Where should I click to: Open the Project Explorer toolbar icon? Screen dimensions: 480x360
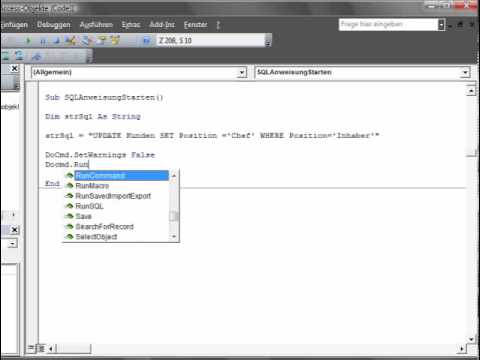[x=87, y=41]
